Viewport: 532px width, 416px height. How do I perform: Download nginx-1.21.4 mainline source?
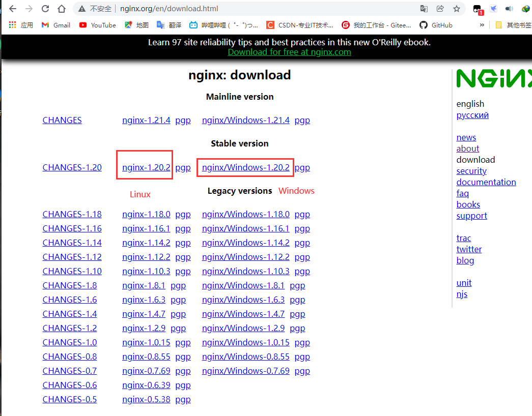click(x=146, y=121)
